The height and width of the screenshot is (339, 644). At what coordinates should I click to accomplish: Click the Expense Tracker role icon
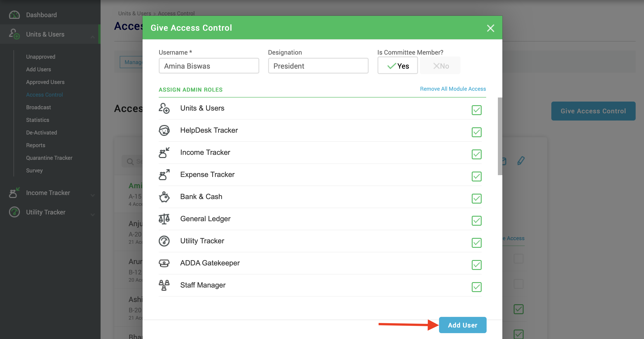(164, 175)
